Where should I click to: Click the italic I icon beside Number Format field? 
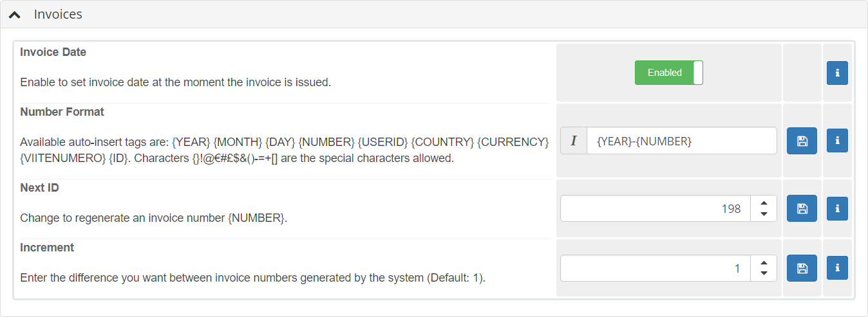pos(574,140)
